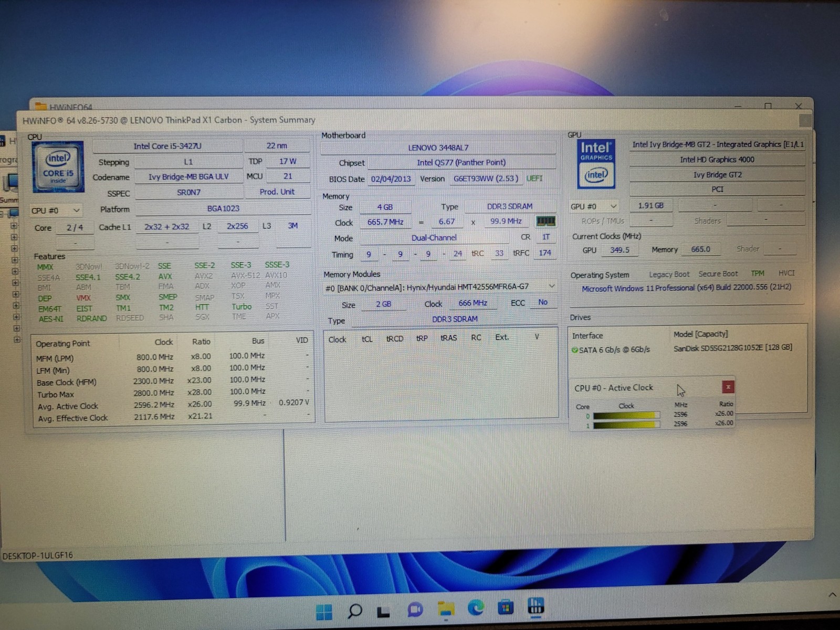Click the Ivy Bridge GT2 field
840x630 pixels.
(x=717, y=175)
